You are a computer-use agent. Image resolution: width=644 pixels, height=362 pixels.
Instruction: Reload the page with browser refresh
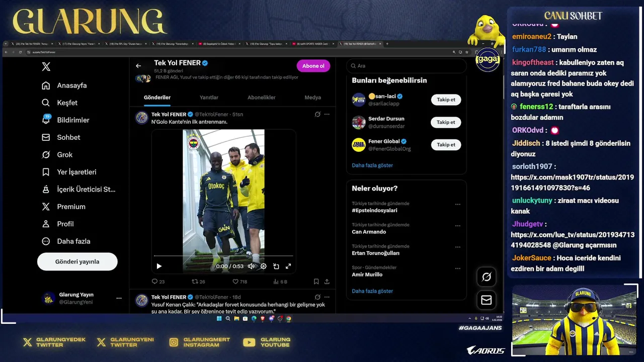[x=20, y=52]
